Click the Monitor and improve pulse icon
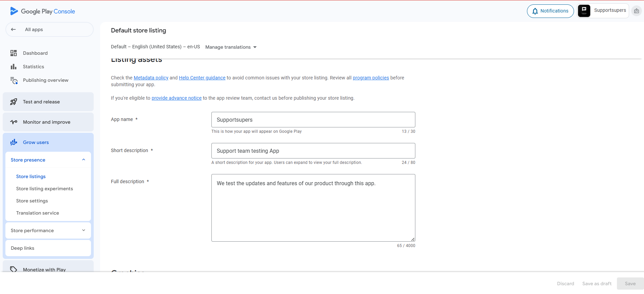Screen dimensions: 644x294 coord(14,122)
